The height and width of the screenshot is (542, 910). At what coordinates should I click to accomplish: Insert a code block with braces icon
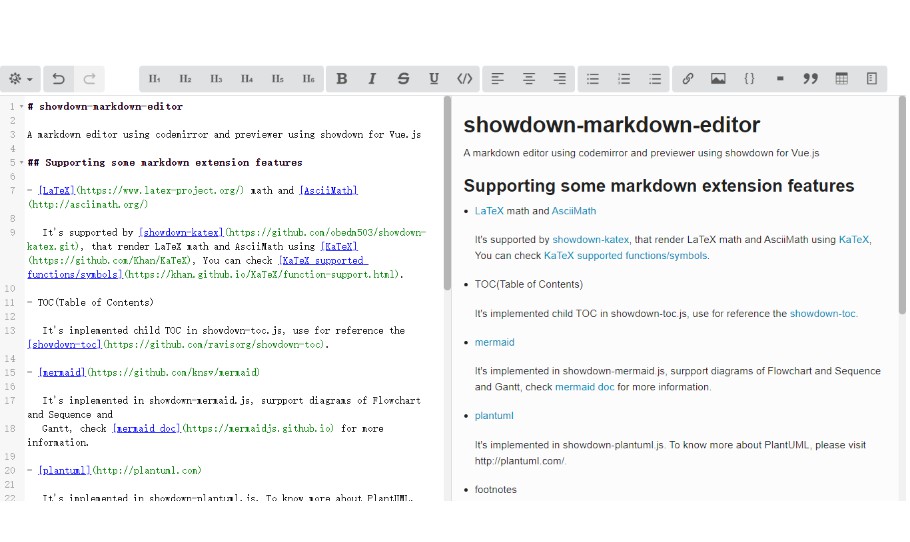pyautogui.click(x=749, y=79)
